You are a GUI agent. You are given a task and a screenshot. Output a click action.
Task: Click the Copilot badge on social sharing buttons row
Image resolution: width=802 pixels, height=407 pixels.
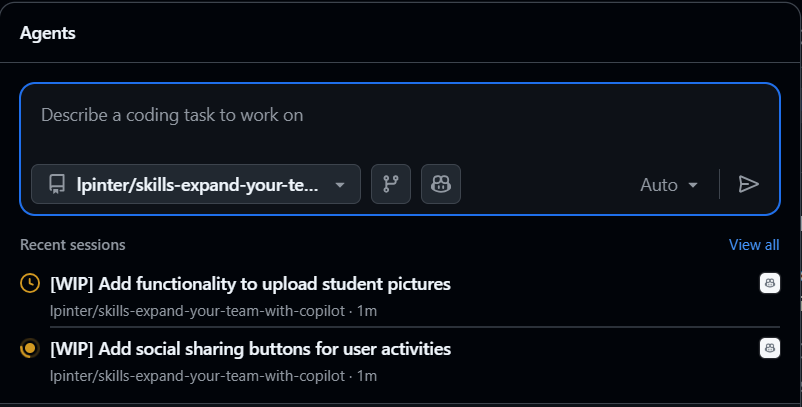click(769, 349)
